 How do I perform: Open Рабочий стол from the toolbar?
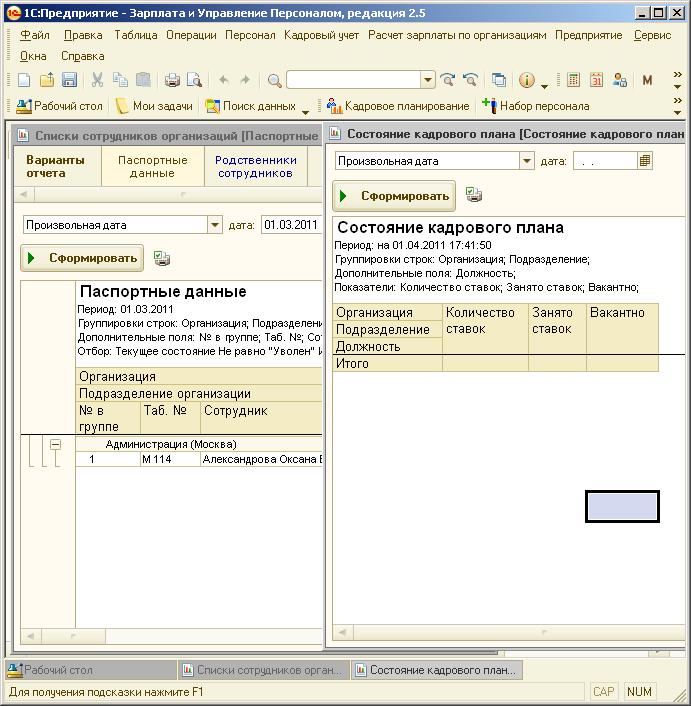click(x=59, y=106)
